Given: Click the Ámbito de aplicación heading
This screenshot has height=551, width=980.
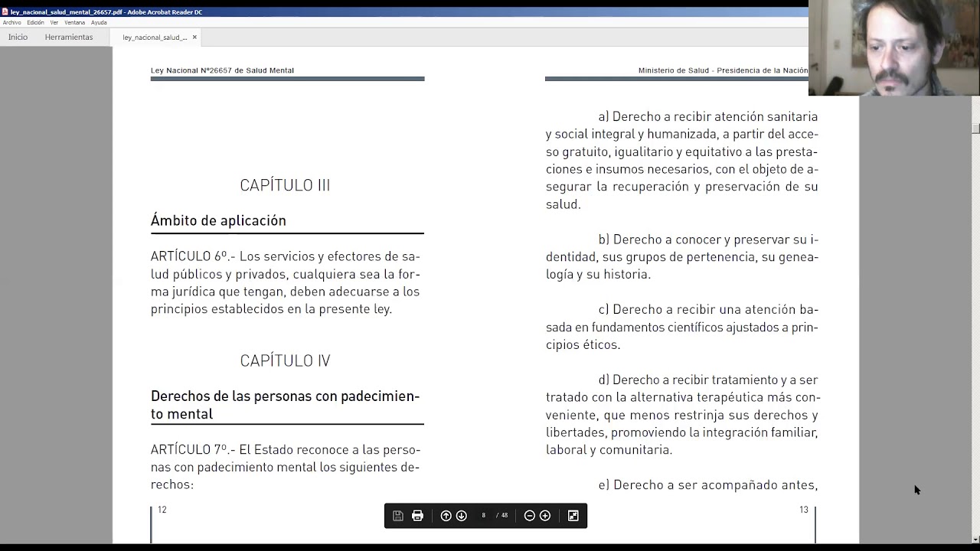Looking at the screenshot, I should point(218,220).
